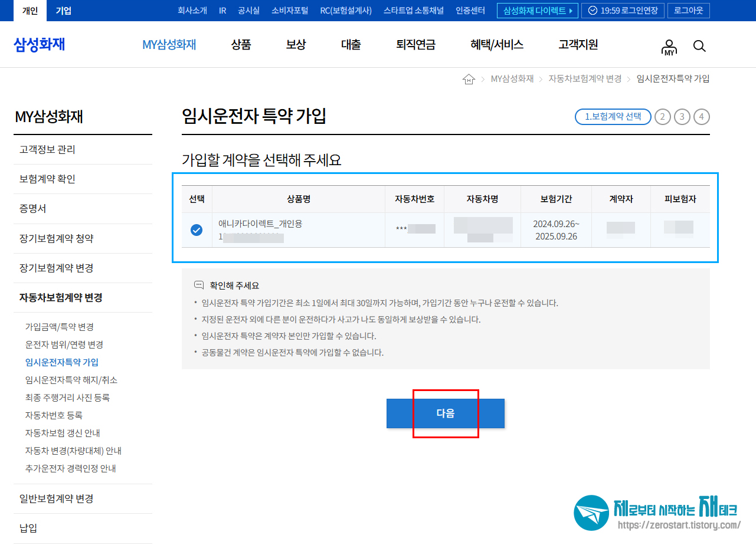The width and height of the screenshot is (756, 545).
Task: Expand 일반보험계약 변경 in the sidebar
Action: coord(83,499)
